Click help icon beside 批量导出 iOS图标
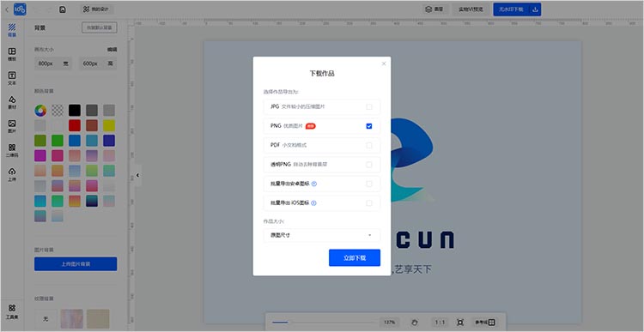 (313, 202)
